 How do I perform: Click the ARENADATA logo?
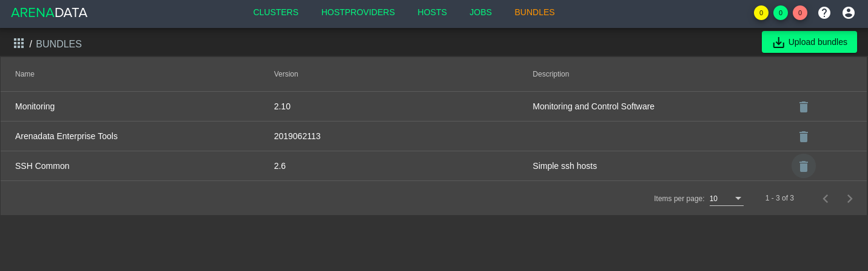[49, 13]
